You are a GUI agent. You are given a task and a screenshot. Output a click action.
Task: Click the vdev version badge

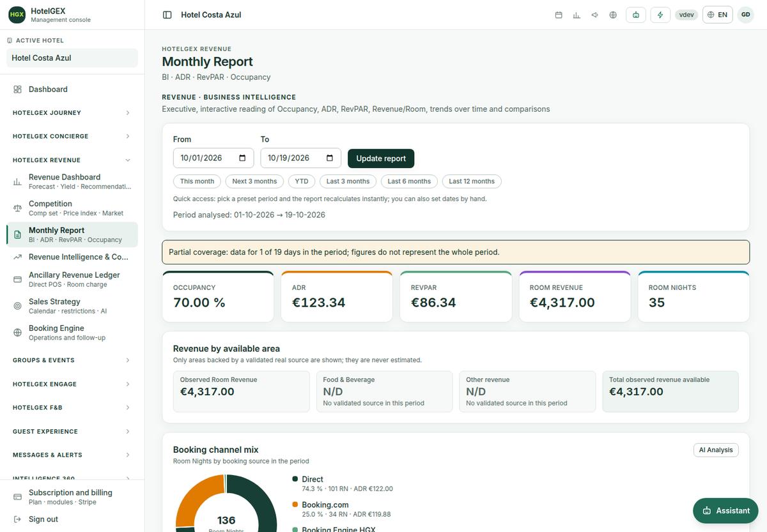pos(686,15)
